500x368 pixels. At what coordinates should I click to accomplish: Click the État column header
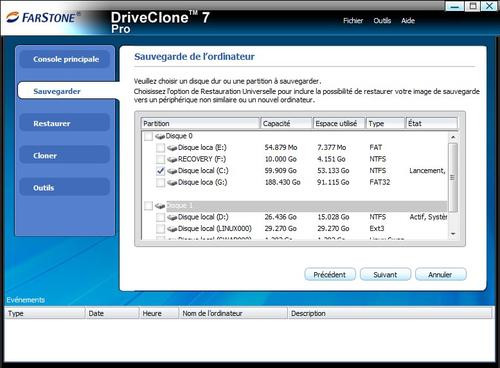pyautogui.click(x=431, y=123)
